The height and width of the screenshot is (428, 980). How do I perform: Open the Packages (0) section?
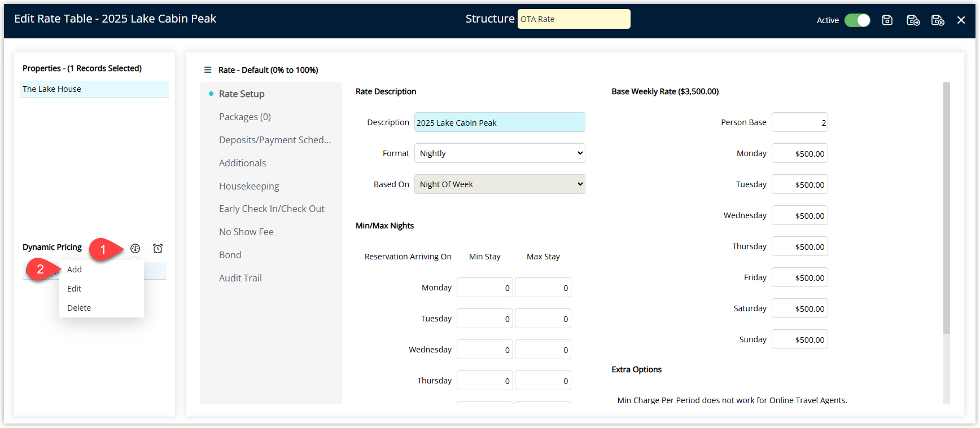[245, 117]
